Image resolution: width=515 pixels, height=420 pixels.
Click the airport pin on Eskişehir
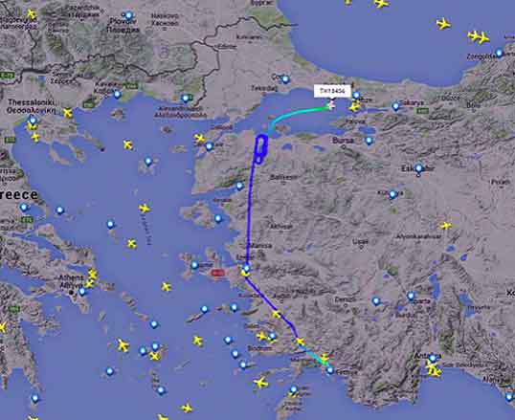click(418, 168)
